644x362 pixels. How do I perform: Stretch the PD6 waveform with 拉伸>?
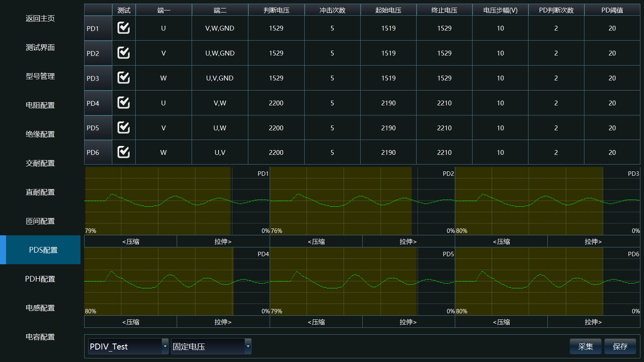(x=593, y=322)
